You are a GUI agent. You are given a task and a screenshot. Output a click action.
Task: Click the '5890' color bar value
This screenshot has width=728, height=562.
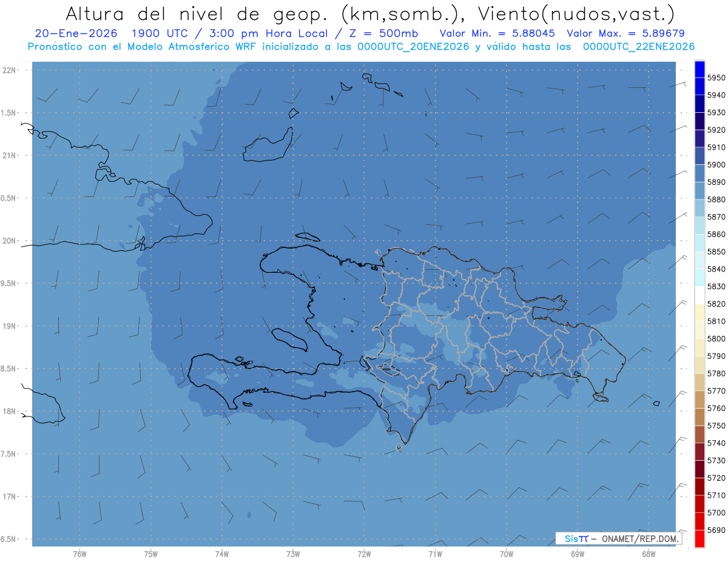point(716,182)
